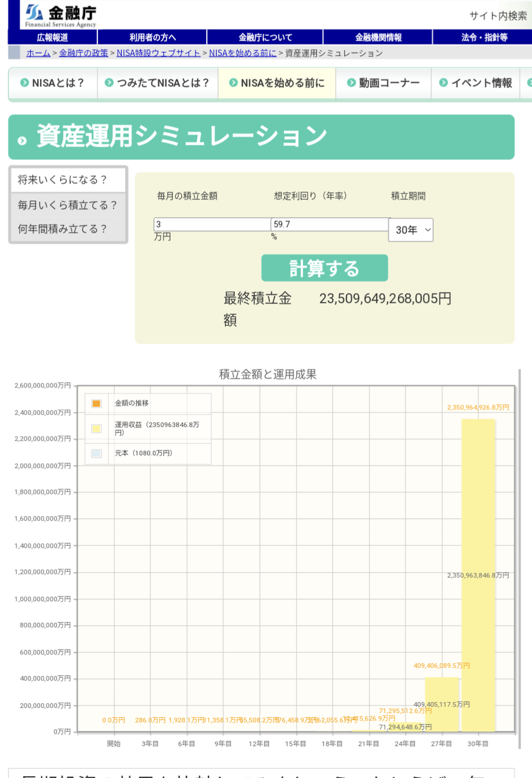Click the chart title 積立金額と運用成果
The image size is (532, 778).
tap(268, 374)
